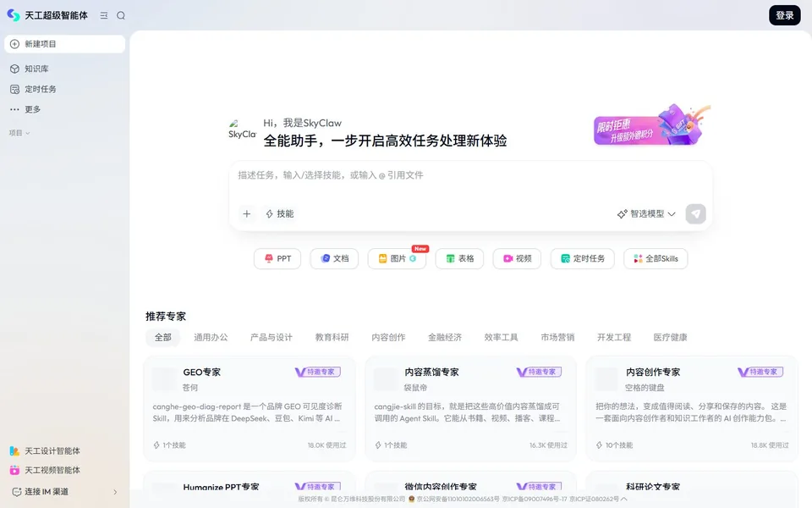Image resolution: width=812 pixels, height=508 pixels.
Task: Click author name 袋鼠帝
Action: tap(416, 388)
